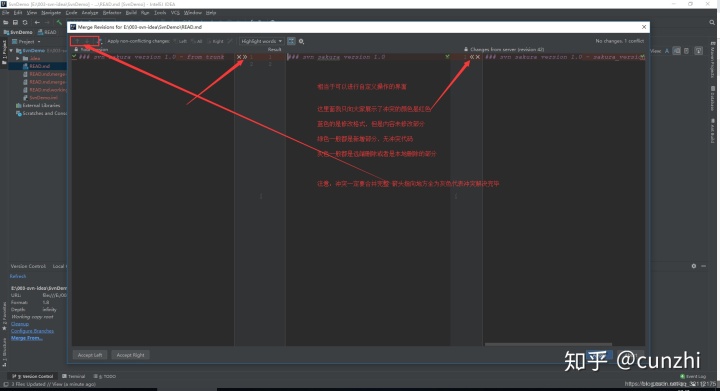Image resolution: width=720 pixels, height=391 pixels.
Task: Collapse the SvnDemo project root node
Action: 11,50
